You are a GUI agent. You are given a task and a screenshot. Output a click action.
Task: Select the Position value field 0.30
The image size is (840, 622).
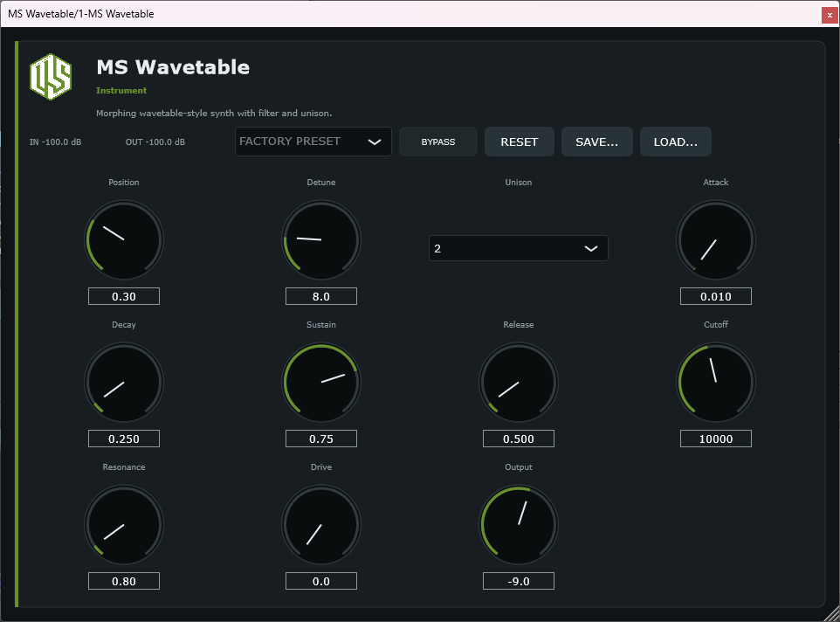click(124, 296)
